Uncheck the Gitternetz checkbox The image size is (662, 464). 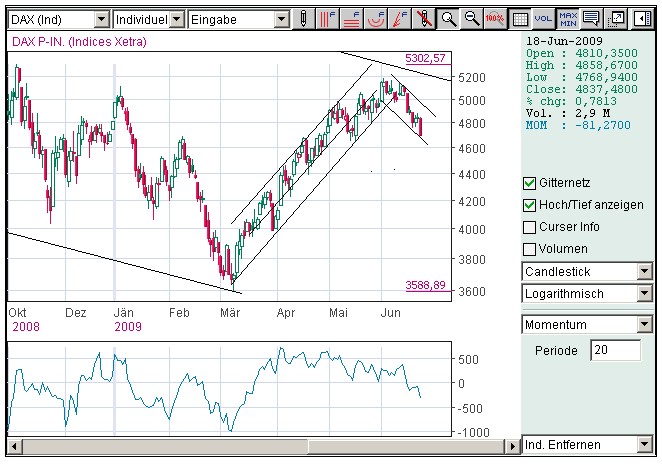click(x=529, y=183)
